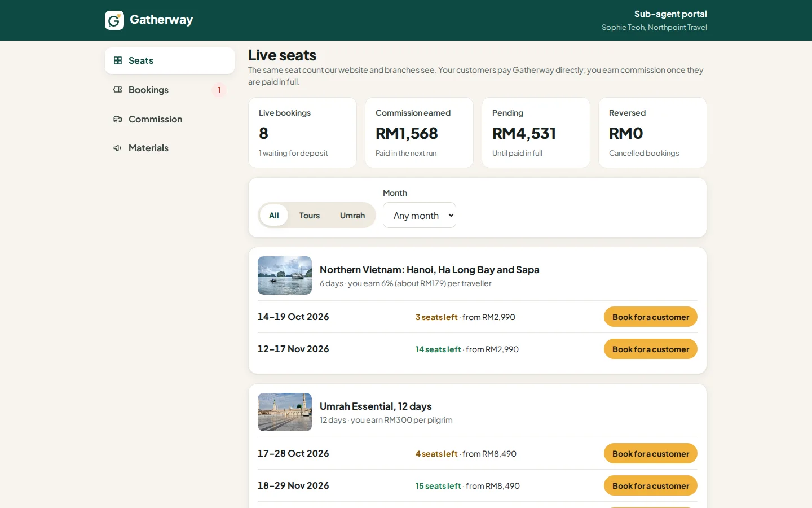This screenshot has height=508, width=812.
Task: Click the Umrah Essential, 12 days title
Action: (376, 406)
